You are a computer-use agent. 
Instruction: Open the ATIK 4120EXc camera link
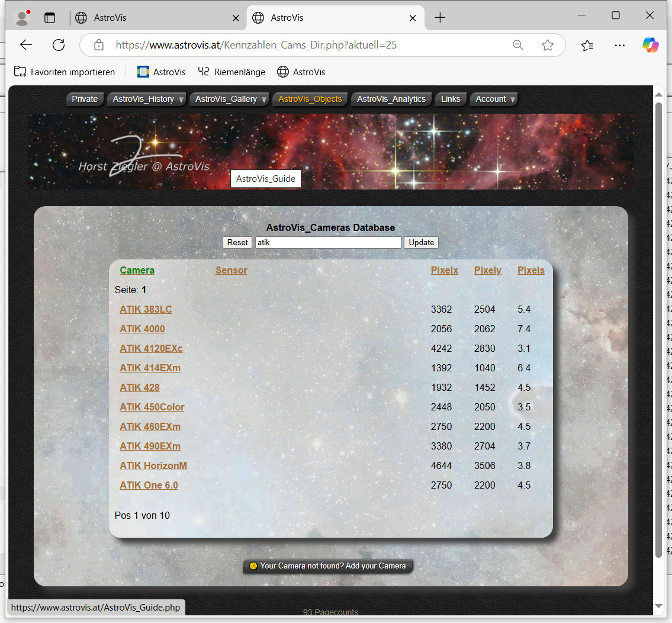(x=152, y=348)
